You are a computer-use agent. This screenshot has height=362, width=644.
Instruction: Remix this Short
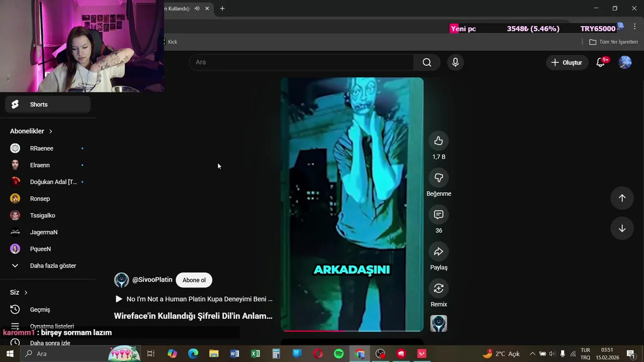point(439,288)
